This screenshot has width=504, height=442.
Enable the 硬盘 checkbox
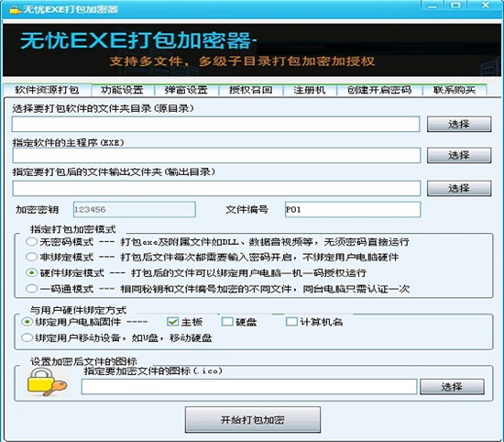(227, 322)
